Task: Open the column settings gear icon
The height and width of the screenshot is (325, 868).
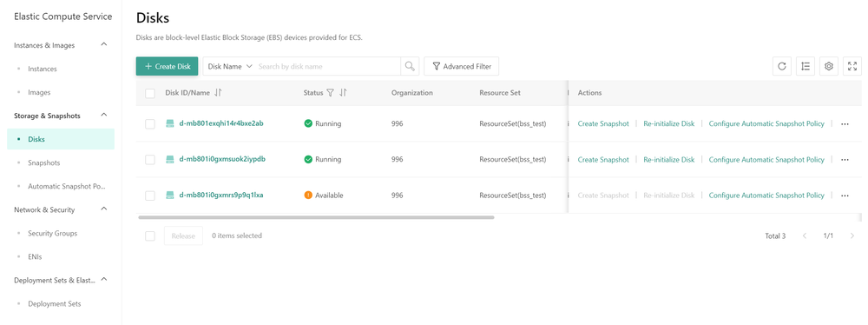Action: [829, 66]
